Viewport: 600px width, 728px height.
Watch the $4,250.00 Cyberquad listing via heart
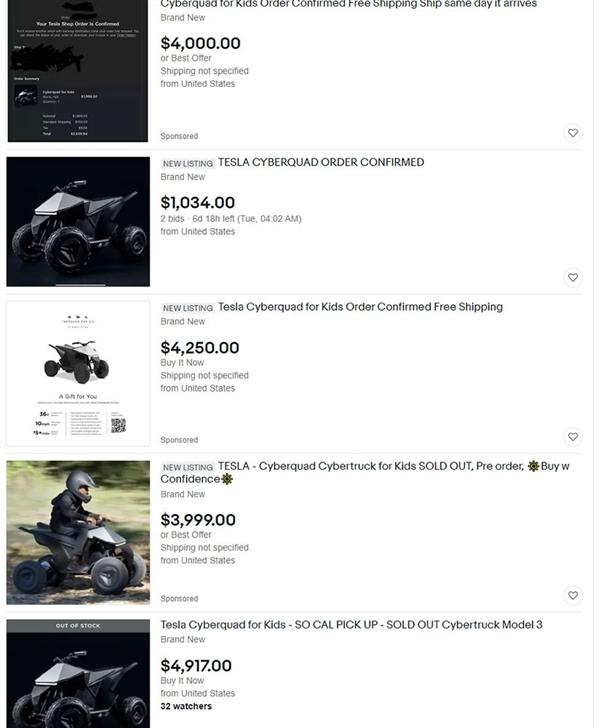coord(573,437)
